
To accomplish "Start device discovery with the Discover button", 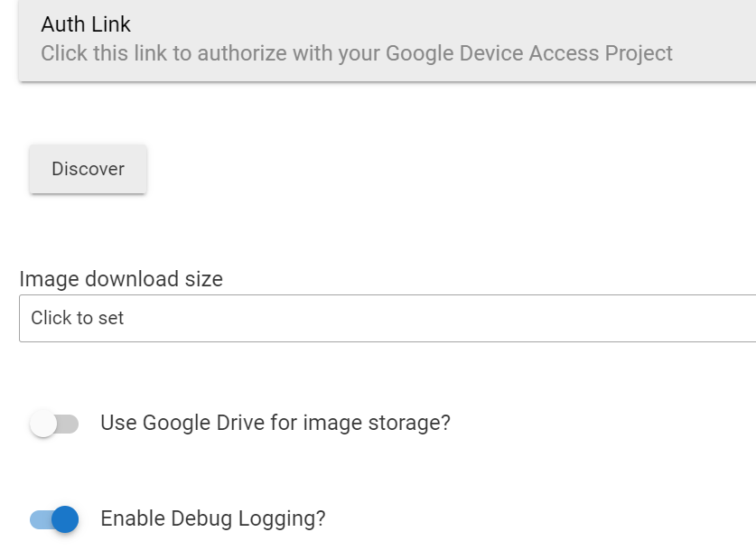I will (x=88, y=169).
